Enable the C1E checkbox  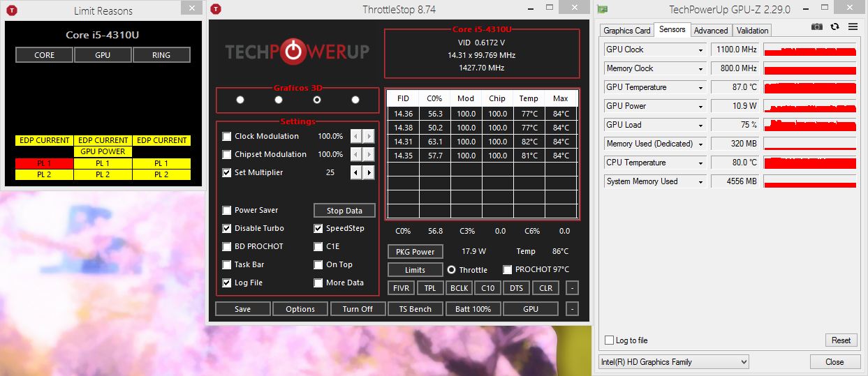click(x=318, y=246)
